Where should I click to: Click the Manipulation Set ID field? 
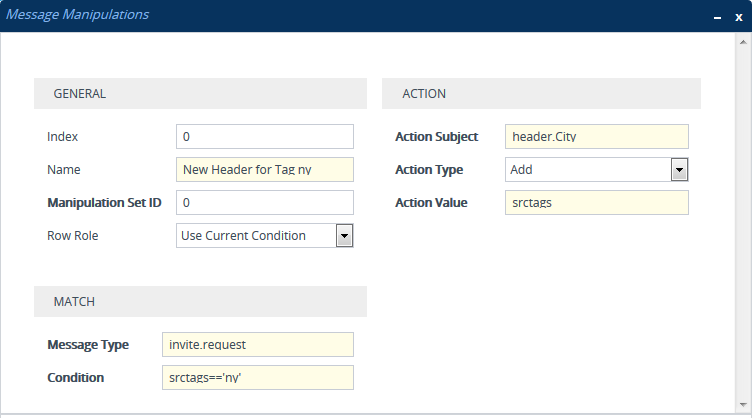[x=265, y=203]
